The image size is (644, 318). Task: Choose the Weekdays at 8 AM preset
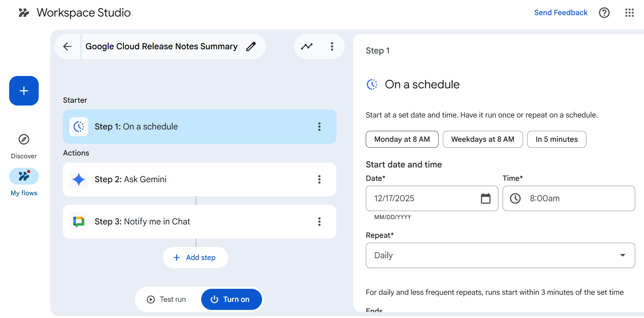482,139
